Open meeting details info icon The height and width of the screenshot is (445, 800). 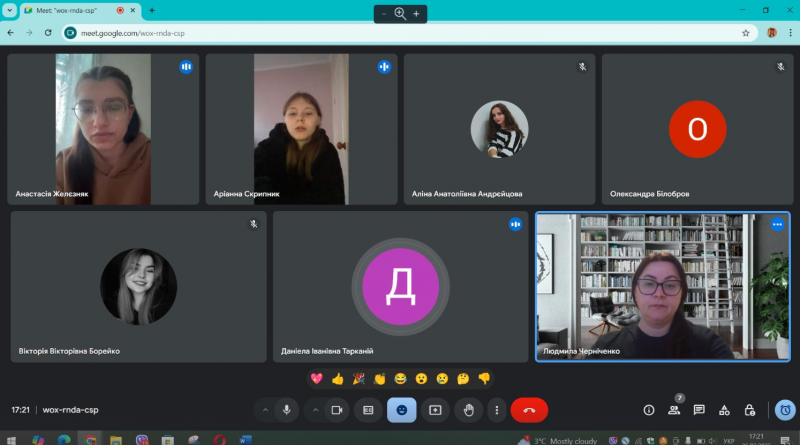tap(649, 410)
